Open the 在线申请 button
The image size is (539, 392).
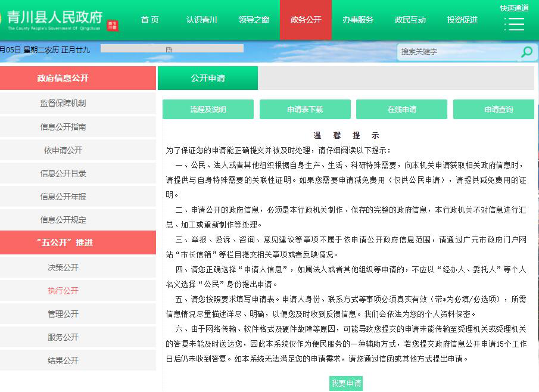[401, 110]
